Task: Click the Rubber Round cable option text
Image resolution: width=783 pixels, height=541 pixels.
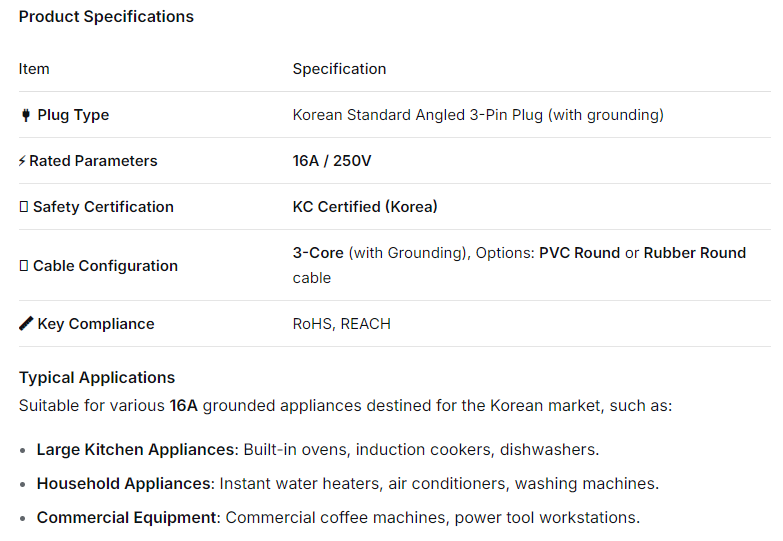Action: (694, 253)
